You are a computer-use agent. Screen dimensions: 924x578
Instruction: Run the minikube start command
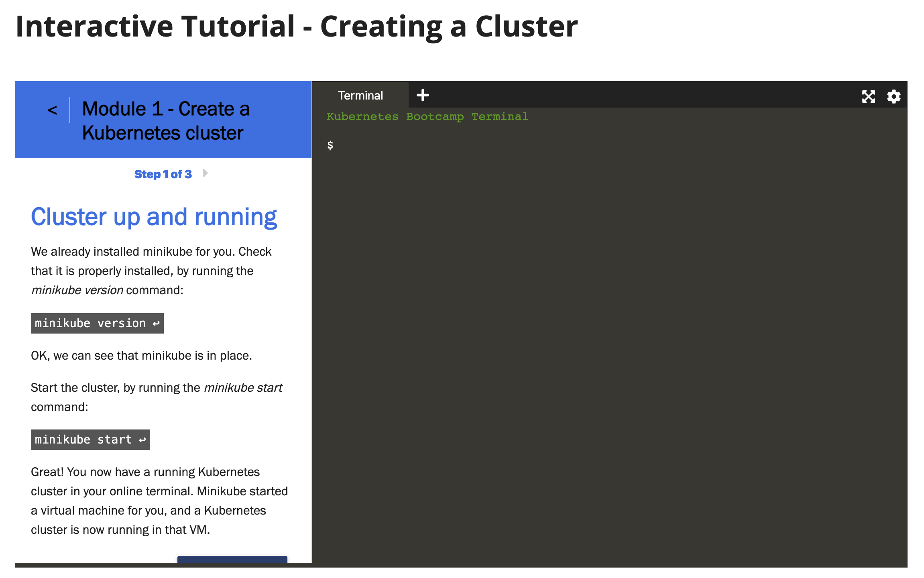(x=90, y=440)
